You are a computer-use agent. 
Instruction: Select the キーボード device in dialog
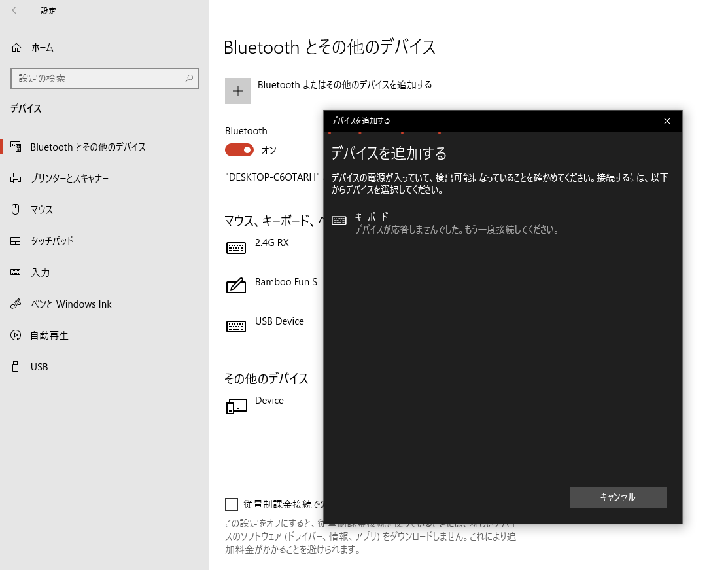503,223
